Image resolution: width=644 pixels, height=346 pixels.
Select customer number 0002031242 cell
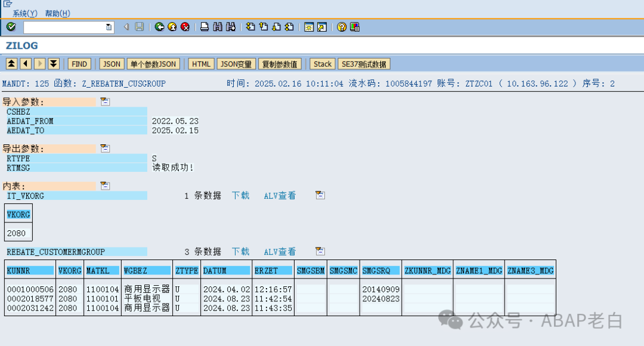tap(30, 308)
